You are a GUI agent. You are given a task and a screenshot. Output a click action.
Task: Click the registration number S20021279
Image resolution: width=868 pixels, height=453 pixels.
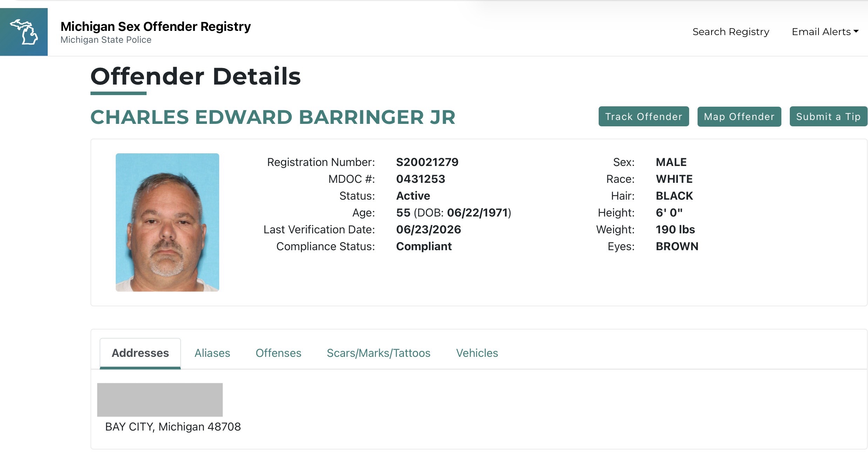[427, 162]
